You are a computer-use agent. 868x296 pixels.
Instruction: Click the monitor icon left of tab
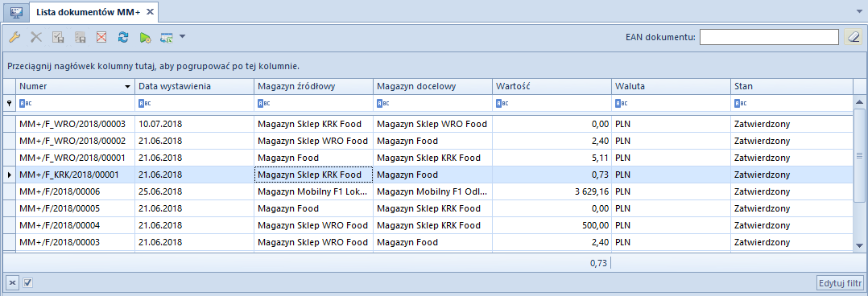16,11
